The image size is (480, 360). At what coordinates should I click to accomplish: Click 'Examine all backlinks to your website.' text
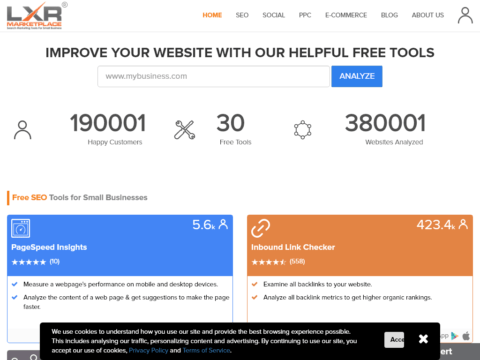click(x=318, y=284)
